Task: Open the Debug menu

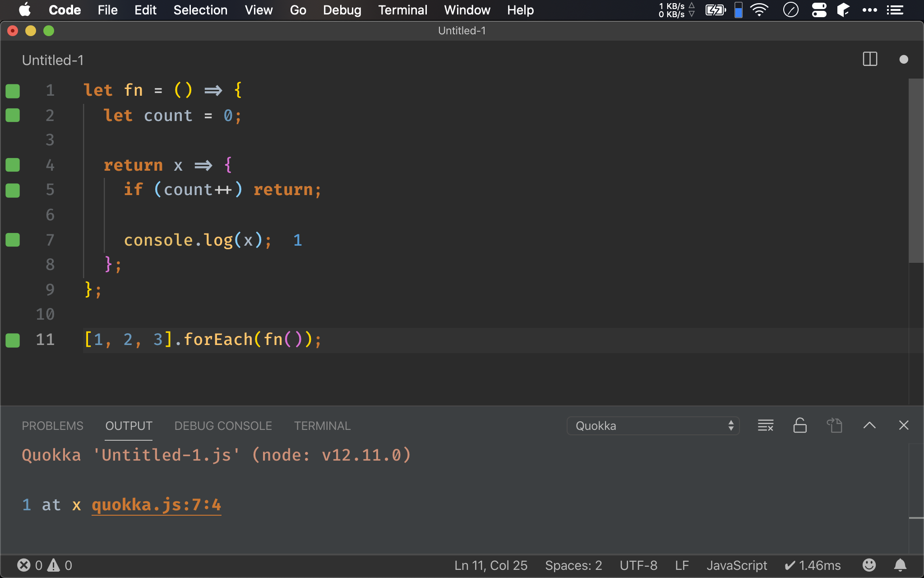Action: coord(342,10)
